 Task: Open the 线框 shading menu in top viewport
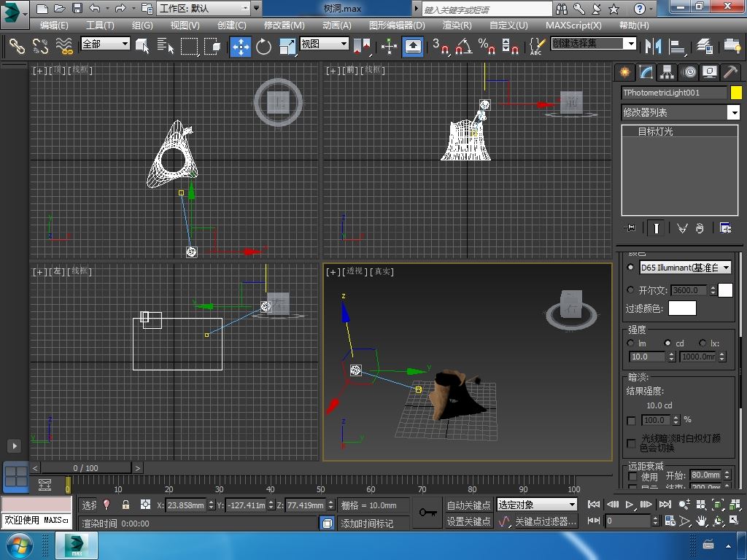[80, 70]
